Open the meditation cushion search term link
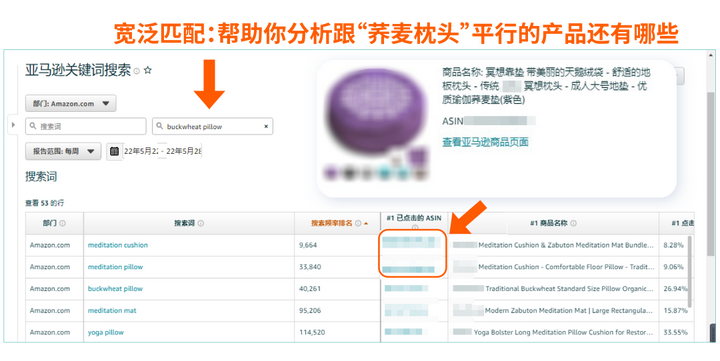720x361 pixels. coord(118,245)
